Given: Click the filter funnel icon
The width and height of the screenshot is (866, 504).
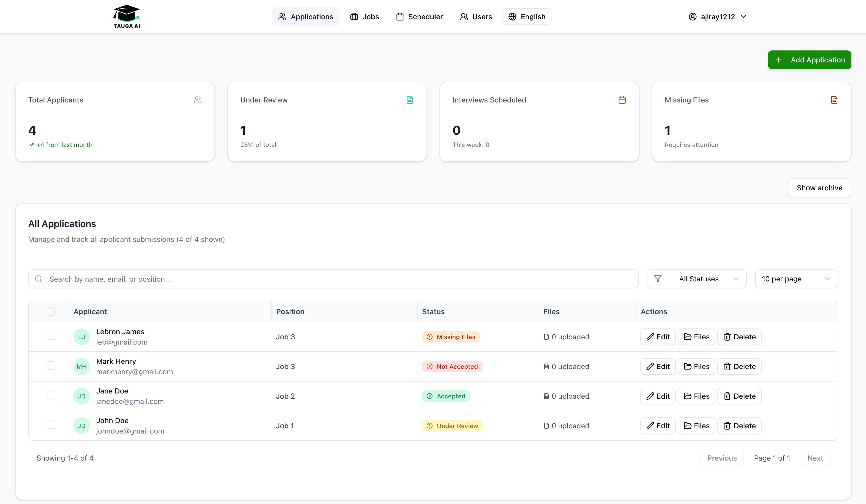Looking at the screenshot, I should point(657,279).
